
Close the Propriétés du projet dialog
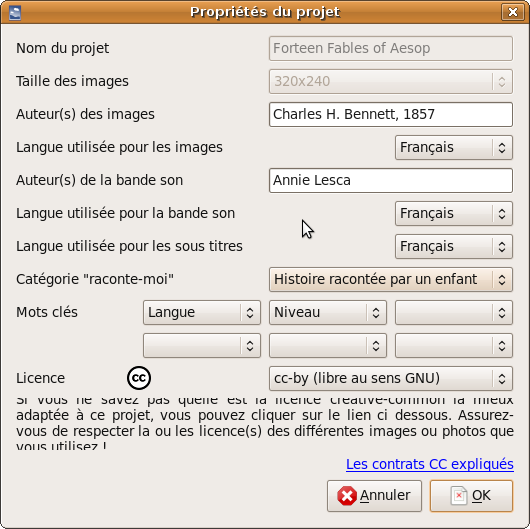(x=512, y=12)
